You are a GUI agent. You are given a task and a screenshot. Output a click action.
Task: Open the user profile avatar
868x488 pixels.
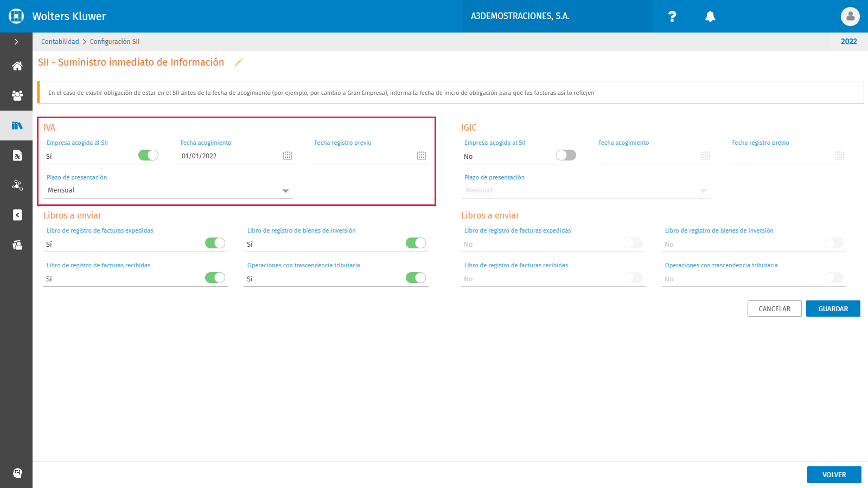pos(850,16)
